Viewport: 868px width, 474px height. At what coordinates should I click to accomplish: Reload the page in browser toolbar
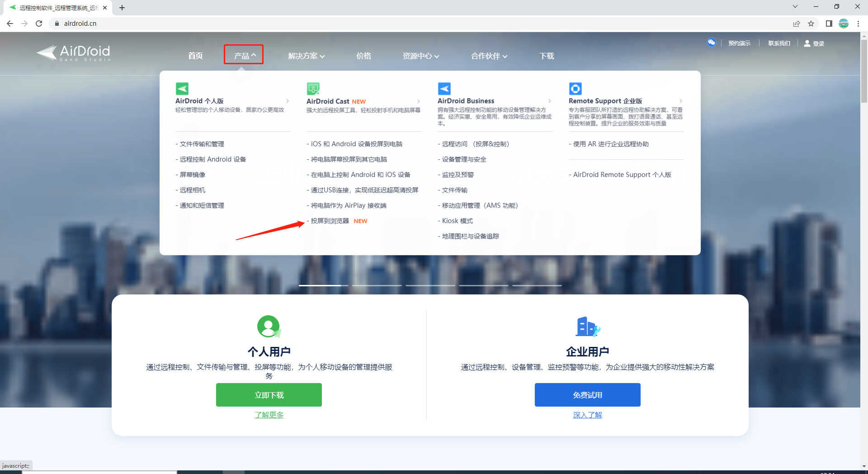[39, 24]
